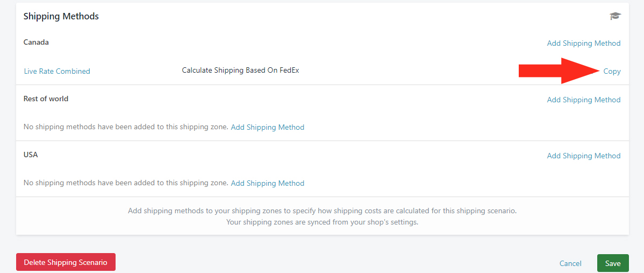This screenshot has height=273, width=644.
Task: Add Shipping Method in Rest of world header
Action: [x=584, y=100]
